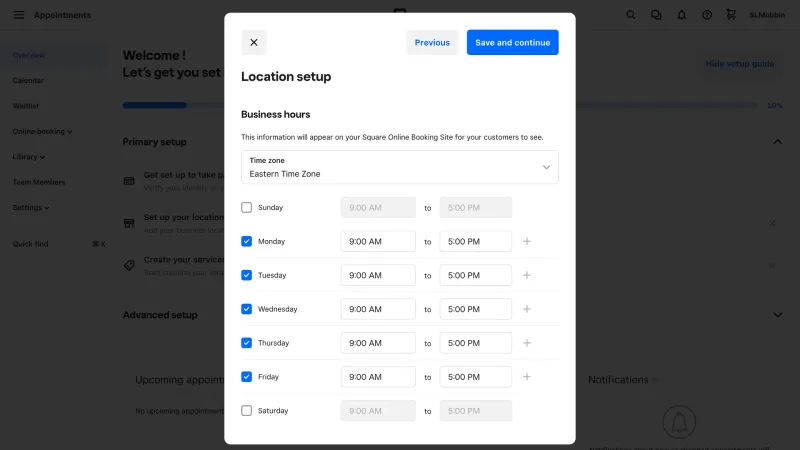
Task: Click Wednesday end time 5:00 PM field
Action: pyautogui.click(x=476, y=309)
